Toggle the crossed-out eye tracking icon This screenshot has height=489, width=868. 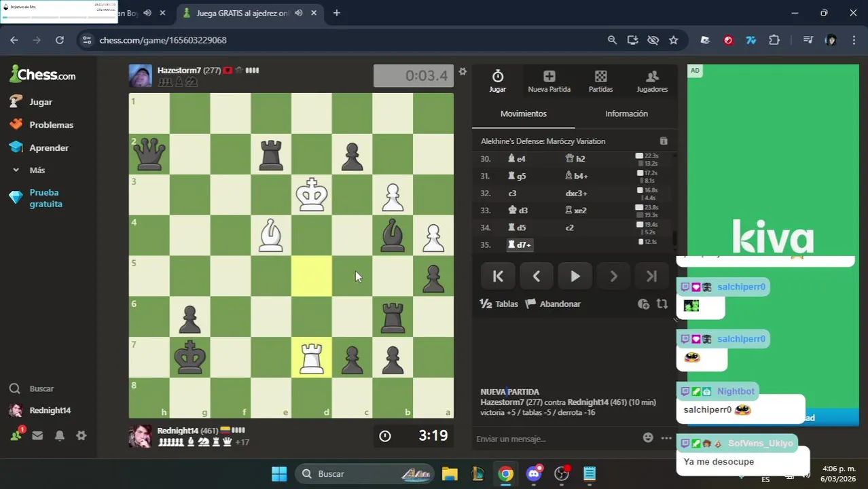653,40
